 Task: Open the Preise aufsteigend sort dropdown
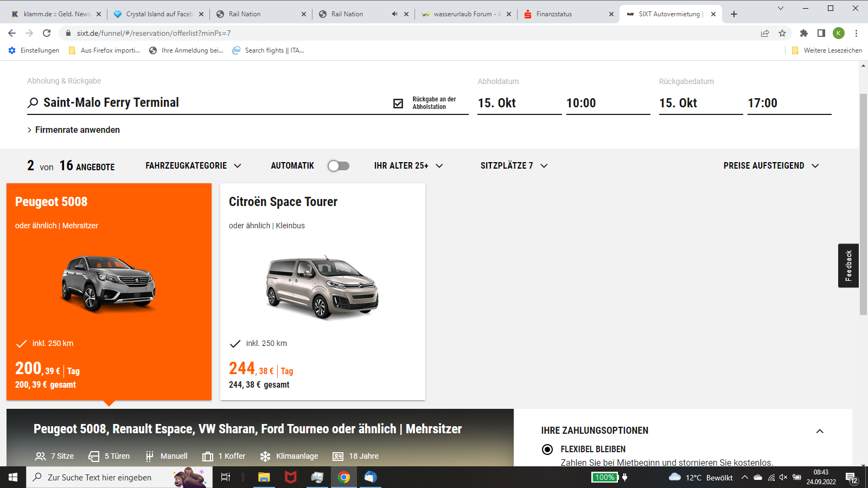[x=771, y=166]
